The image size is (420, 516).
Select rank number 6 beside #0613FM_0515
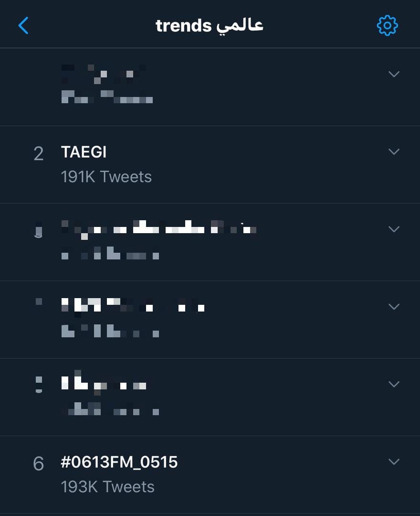[39, 463]
